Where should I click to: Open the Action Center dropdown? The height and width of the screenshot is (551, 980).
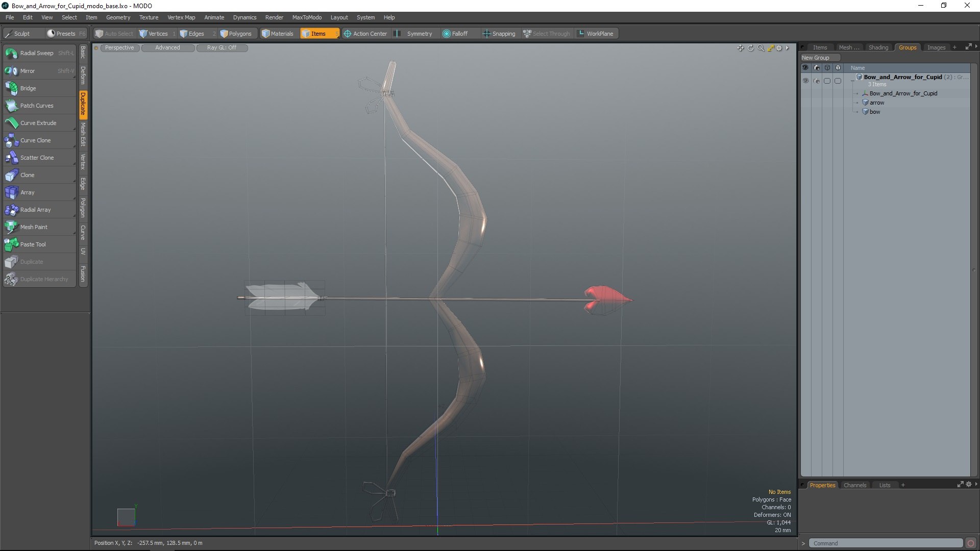[x=365, y=34]
